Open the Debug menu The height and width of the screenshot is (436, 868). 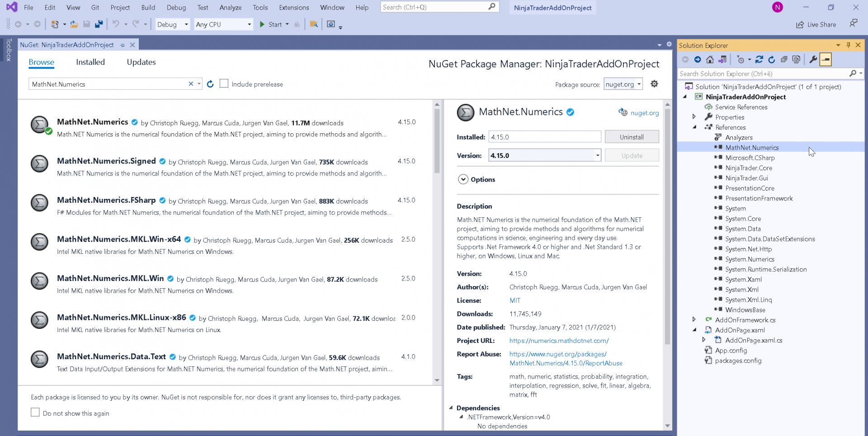(176, 7)
